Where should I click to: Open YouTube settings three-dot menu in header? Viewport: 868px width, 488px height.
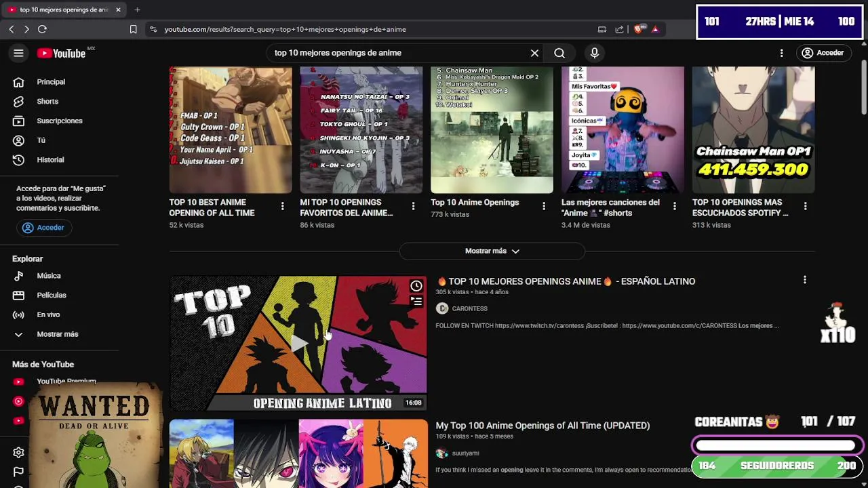click(781, 53)
